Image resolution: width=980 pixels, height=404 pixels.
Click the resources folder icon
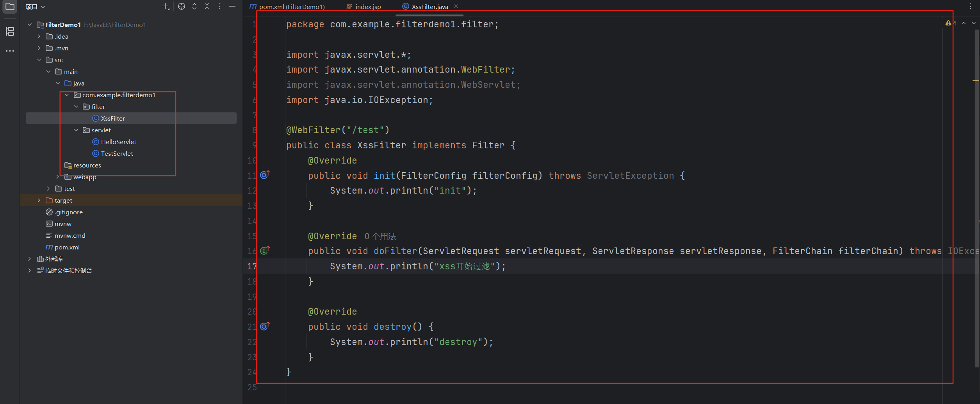point(68,165)
